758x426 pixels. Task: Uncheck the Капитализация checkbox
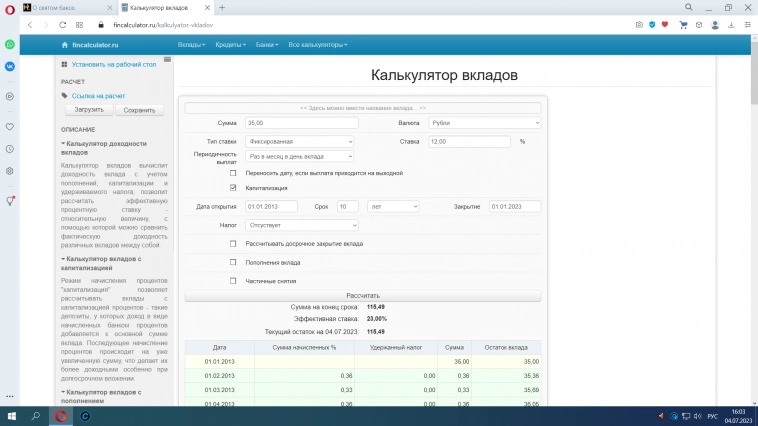click(233, 187)
